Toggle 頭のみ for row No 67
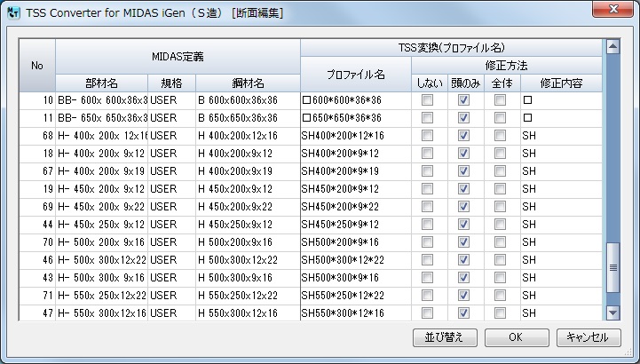The width and height of the screenshot is (640, 364). (x=463, y=171)
